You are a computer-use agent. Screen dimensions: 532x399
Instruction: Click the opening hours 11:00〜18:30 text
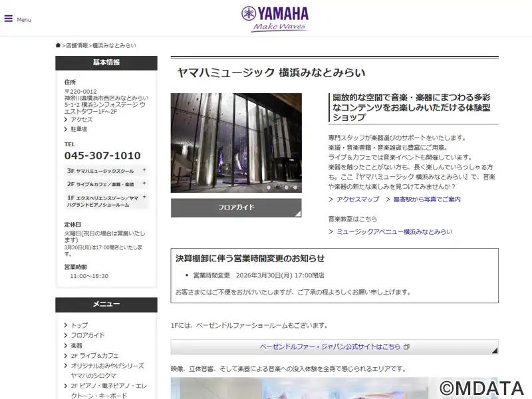pos(89,276)
